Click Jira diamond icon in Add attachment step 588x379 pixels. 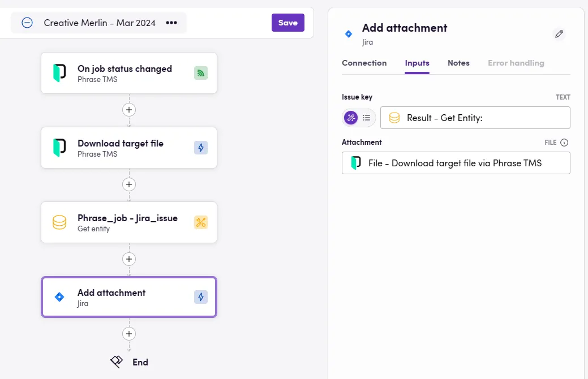[x=59, y=297]
